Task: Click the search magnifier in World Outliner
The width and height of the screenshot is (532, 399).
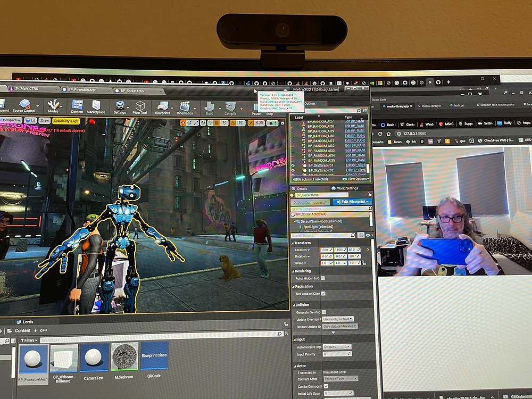Action: [x=358, y=111]
